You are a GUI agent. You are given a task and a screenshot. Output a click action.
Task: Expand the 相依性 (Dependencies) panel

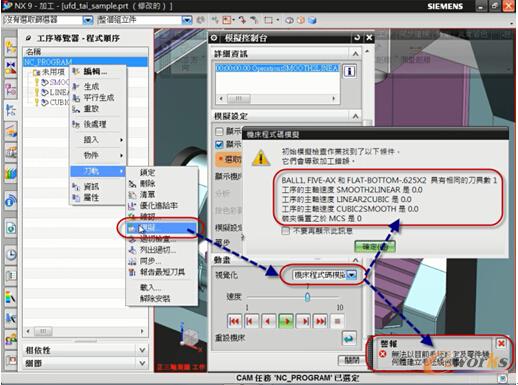pyautogui.click(x=142, y=350)
